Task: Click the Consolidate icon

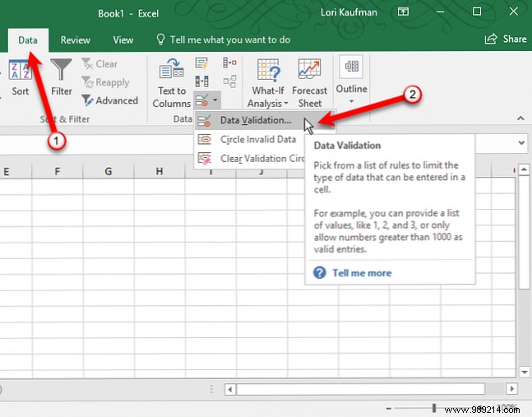Action: click(x=229, y=63)
